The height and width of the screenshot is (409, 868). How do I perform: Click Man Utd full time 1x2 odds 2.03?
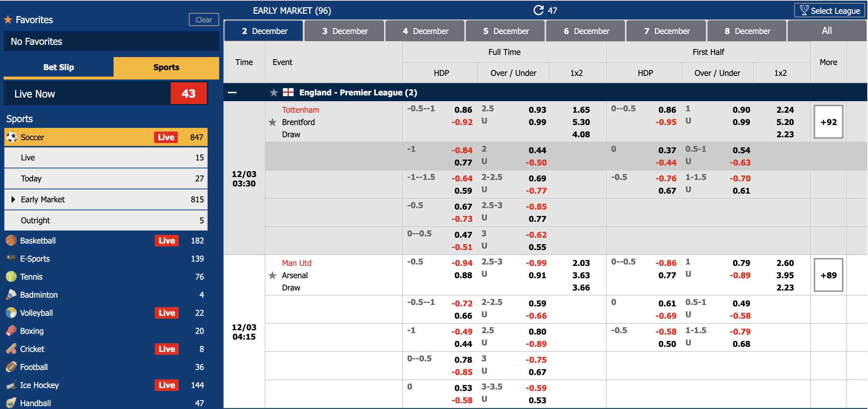click(581, 263)
